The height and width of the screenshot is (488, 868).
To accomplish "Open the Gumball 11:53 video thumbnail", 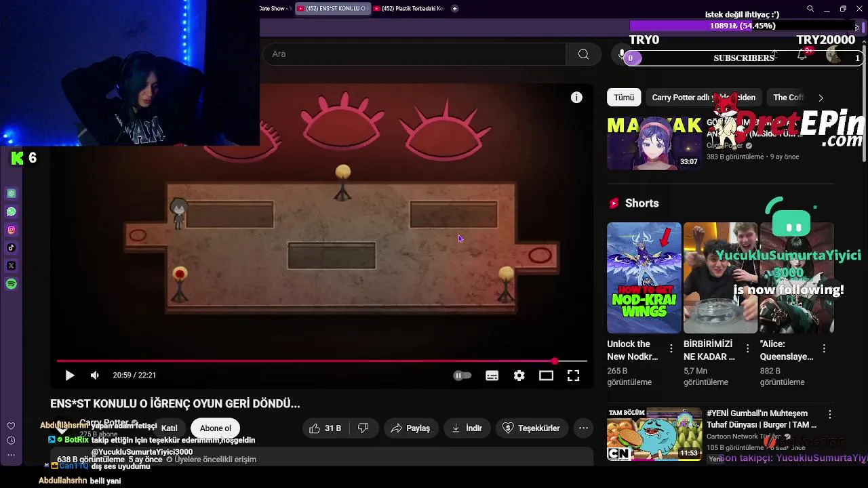I will 654,434.
